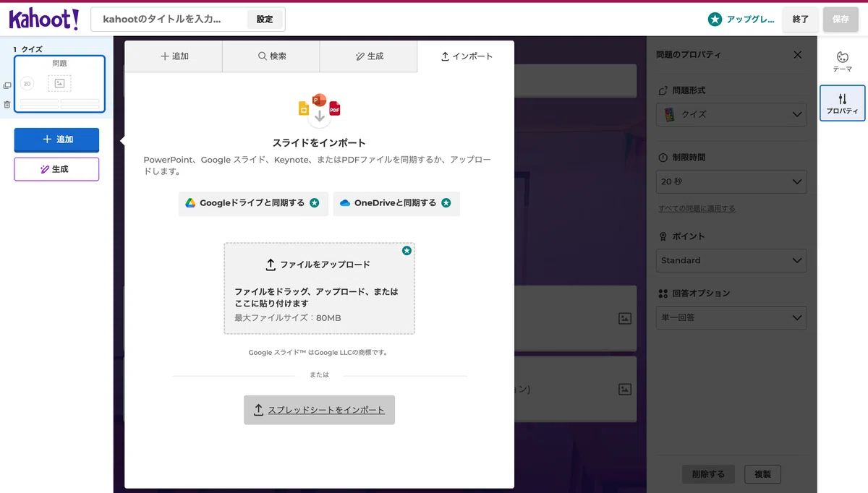The image size is (868, 493).
Task: Click the 終了 exit button
Action: pyautogui.click(x=801, y=20)
